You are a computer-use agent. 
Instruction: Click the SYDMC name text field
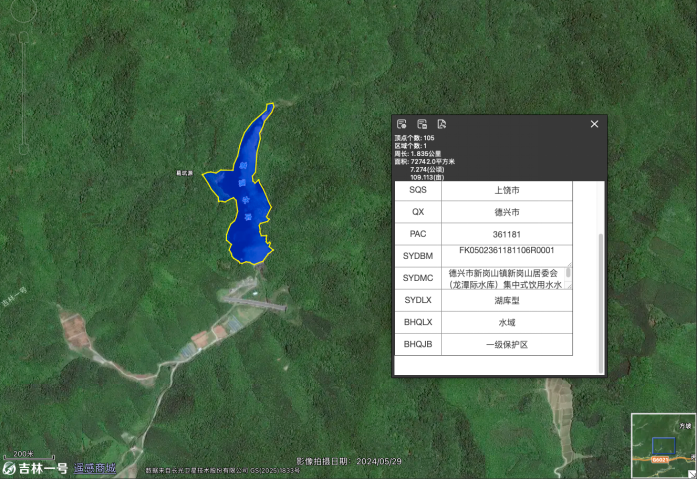[507, 278]
